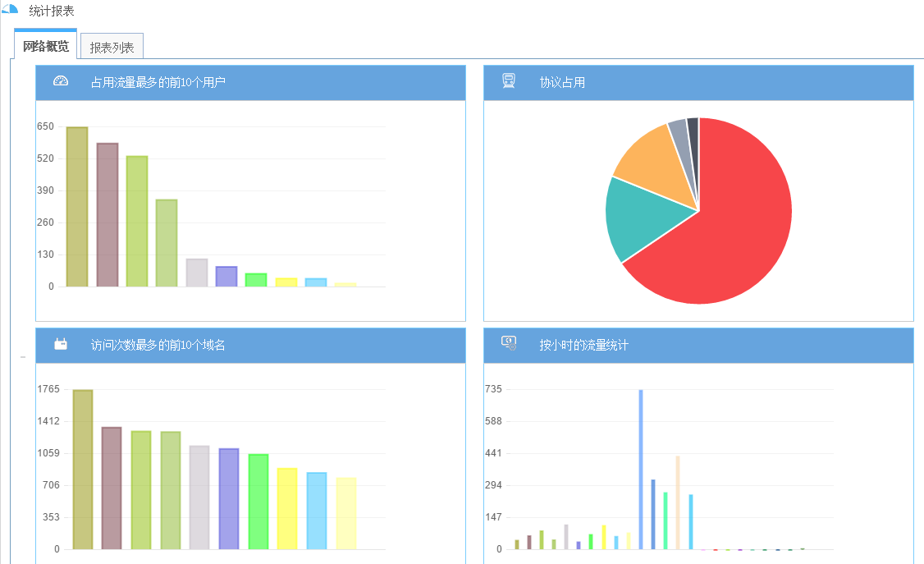Toggle the collapse handle on the left edge
This screenshot has width=924, height=564.
pos(22,358)
